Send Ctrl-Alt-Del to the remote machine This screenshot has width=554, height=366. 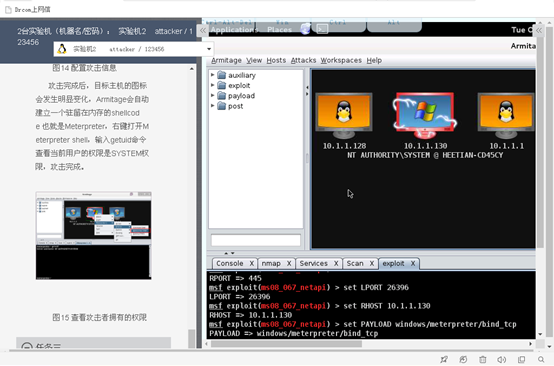click(x=229, y=25)
